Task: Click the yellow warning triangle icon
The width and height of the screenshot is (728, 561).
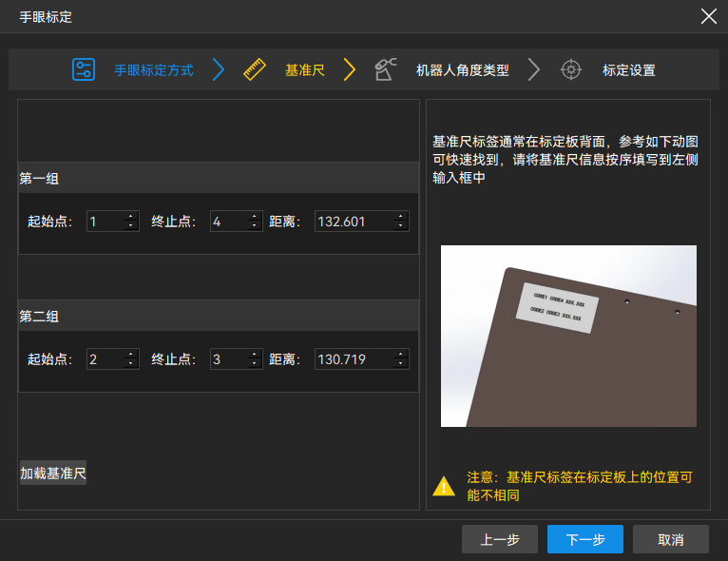Action: pyautogui.click(x=444, y=487)
